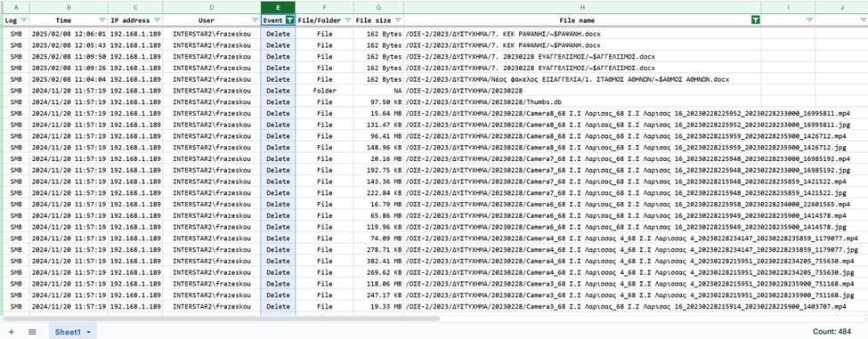Select cell '2025/02/08 11:04:04'

click(x=69, y=79)
